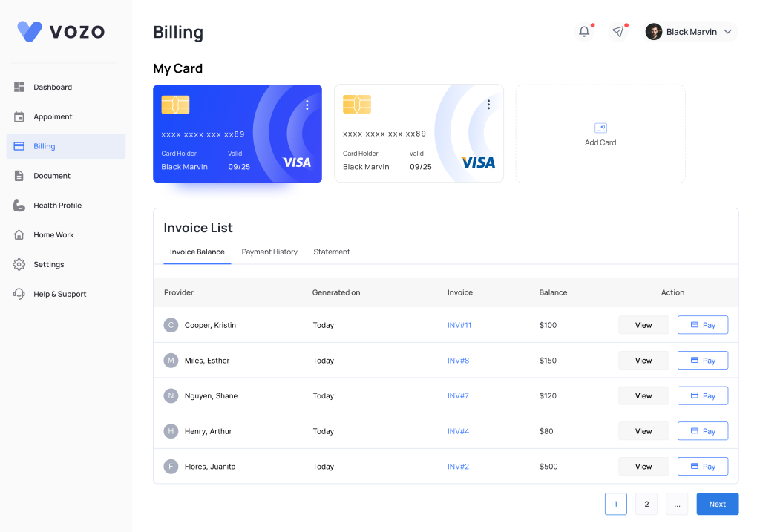Click Add Card tile
760x532 pixels.
[x=600, y=134]
